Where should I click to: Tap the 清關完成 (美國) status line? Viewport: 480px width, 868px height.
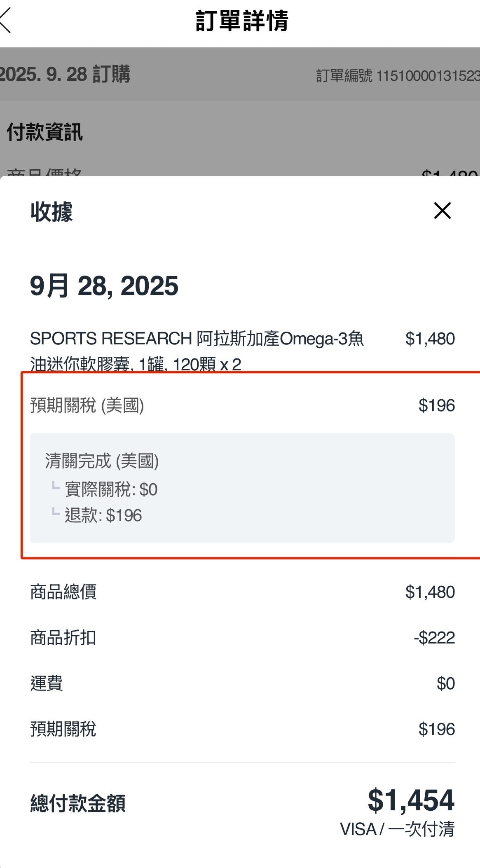coord(102,461)
